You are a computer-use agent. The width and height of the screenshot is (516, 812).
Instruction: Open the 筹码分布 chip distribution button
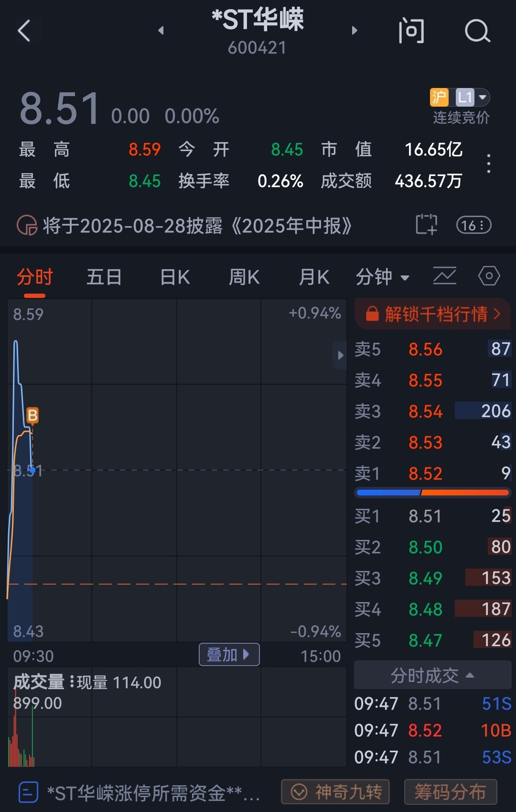click(451, 792)
